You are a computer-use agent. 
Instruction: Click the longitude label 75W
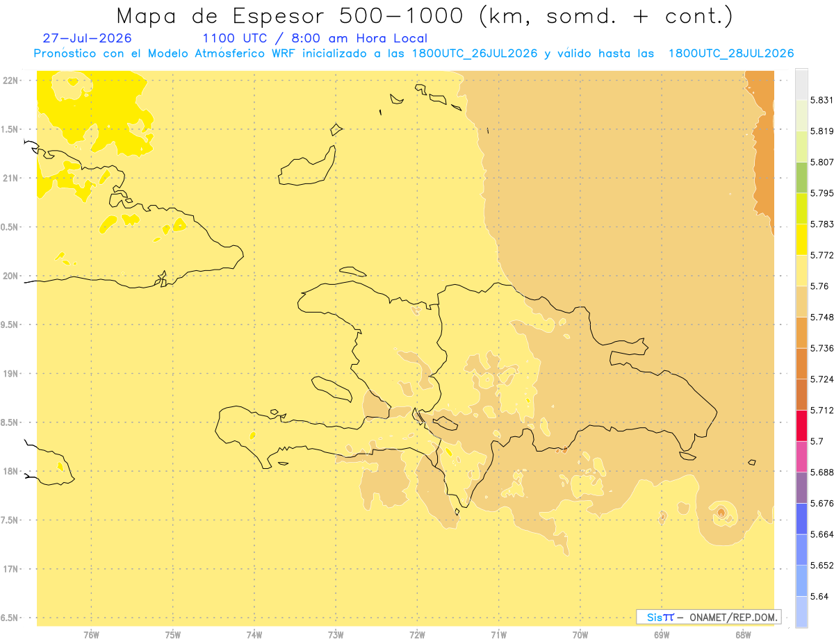coord(172,635)
